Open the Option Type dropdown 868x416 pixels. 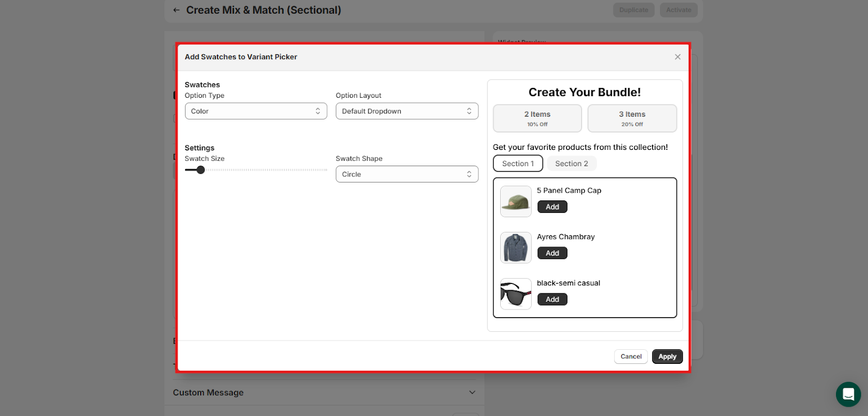pyautogui.click(x=256, y=111)
